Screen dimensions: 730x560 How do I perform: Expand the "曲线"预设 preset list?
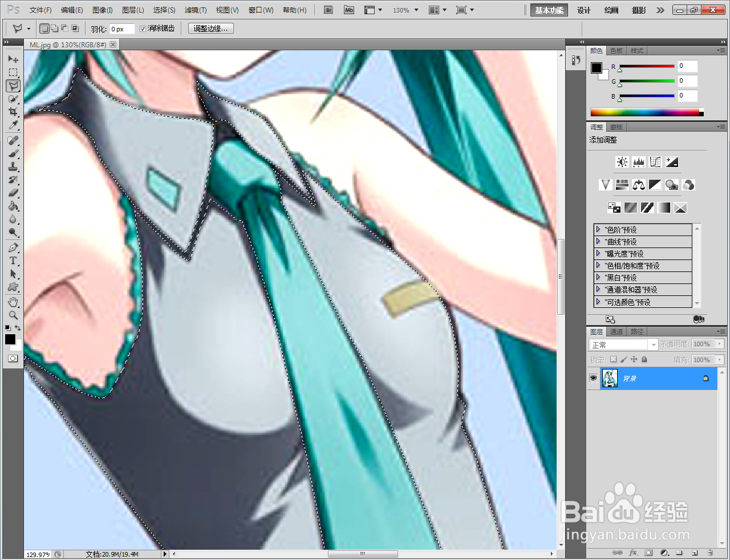pyautogui.click(x=598, y=241)
